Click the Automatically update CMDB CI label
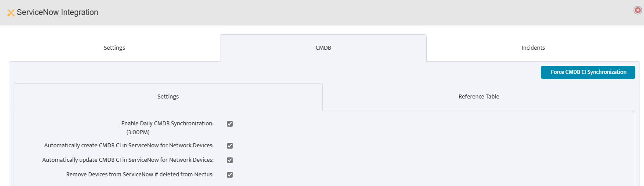Image resolution: width=644 pixels, height=186 pixels. point(128,160)
